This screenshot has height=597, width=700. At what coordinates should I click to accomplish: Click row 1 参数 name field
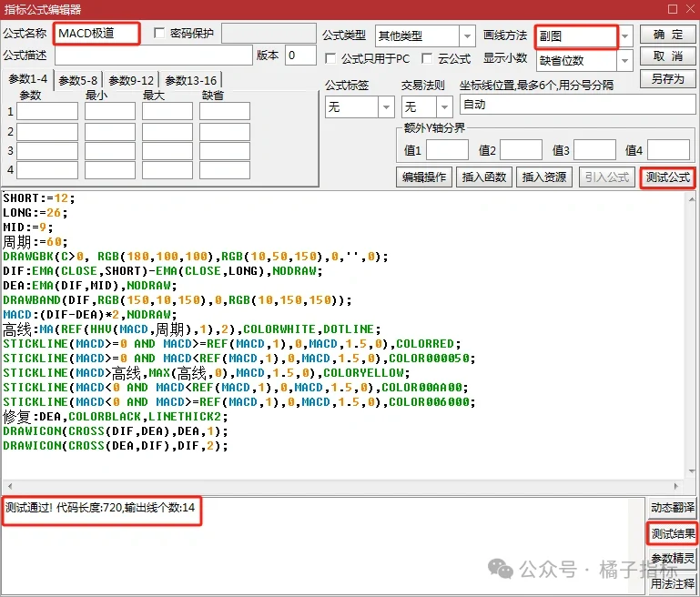point(47,111)
